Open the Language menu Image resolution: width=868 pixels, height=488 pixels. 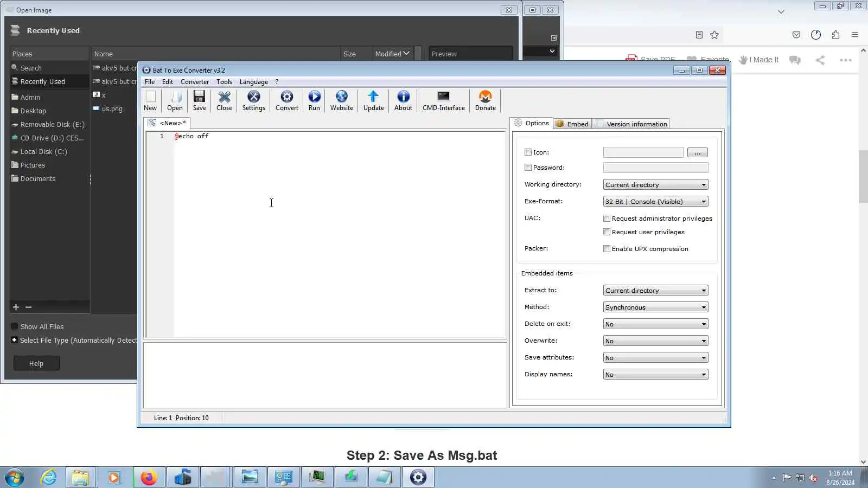pos(254,82)
